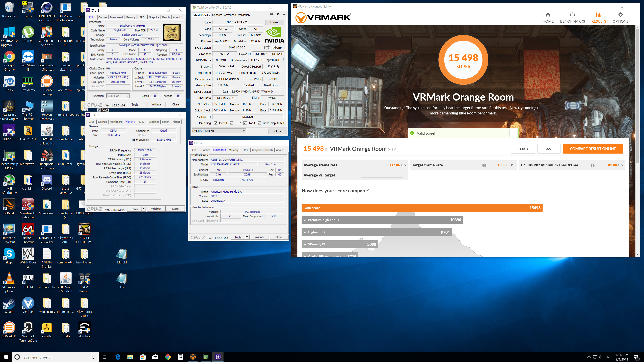Open Tools dropdown arrow in CPU-Z Mainboard window

point(247,237)
